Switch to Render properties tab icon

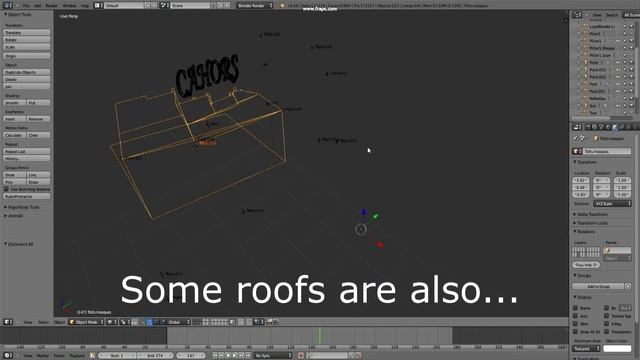tap(588, 127)
